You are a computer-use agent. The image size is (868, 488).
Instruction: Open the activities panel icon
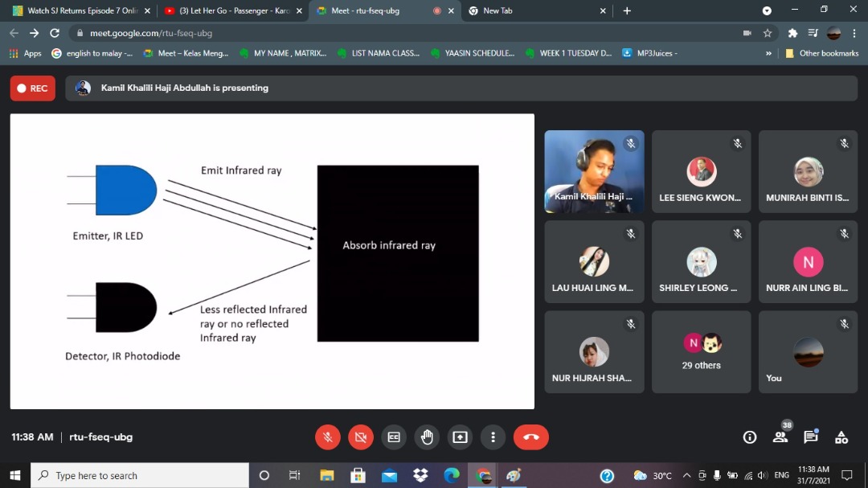point(841,437)
